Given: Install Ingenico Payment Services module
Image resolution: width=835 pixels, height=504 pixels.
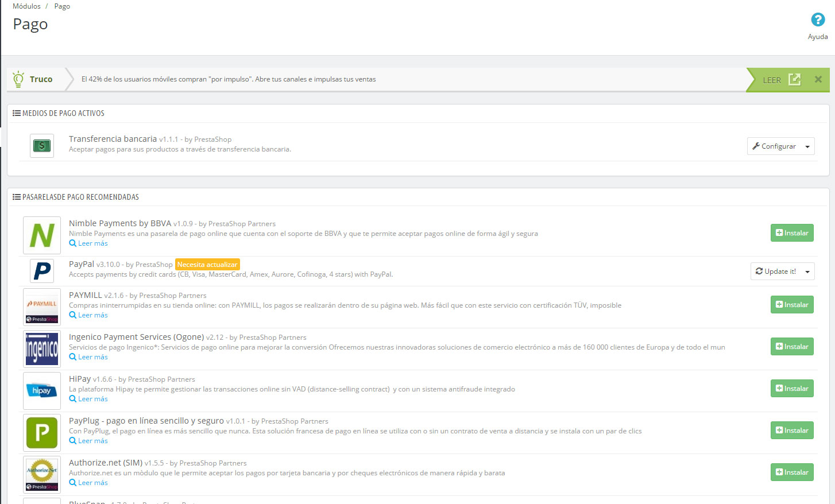Looking at the screenshot, I should click(792, 347).
